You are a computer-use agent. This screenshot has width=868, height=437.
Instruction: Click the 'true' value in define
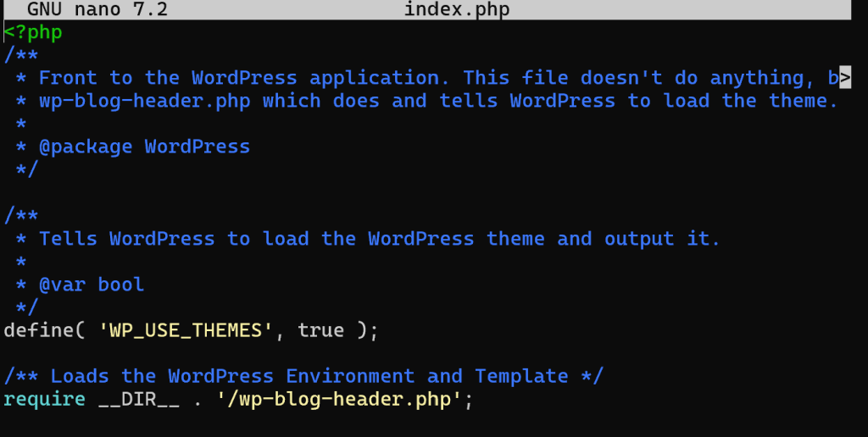point(321,330)
